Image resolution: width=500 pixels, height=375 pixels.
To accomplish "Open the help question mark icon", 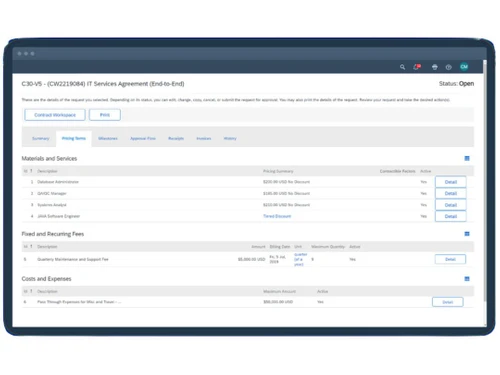I will (449, 67).
